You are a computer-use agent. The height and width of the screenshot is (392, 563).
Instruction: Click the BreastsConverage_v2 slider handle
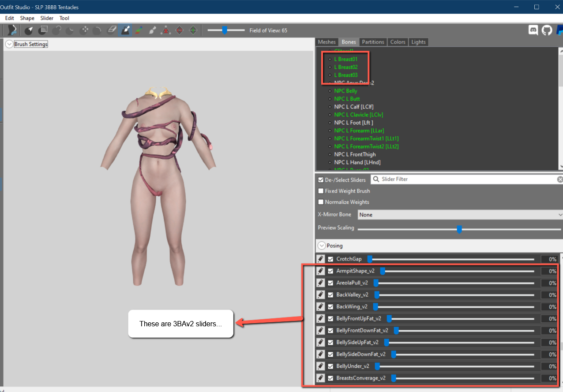[x=394, y=378]
